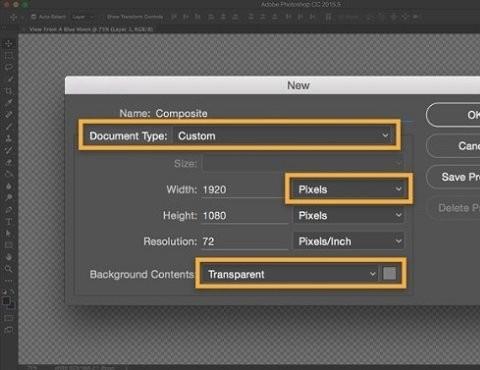This screenshot has height=370, width=480.
Task: Select the Dodge tool
Action: click(x=9, y=198)
